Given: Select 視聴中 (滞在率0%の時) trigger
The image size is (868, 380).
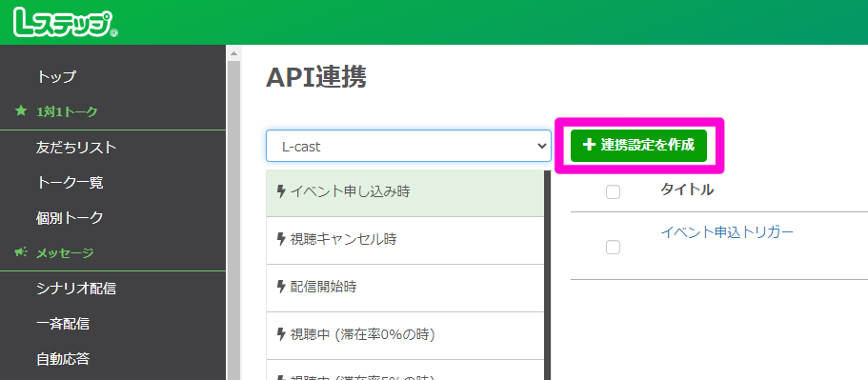Looking at the screenshot, I should (405, 335).
